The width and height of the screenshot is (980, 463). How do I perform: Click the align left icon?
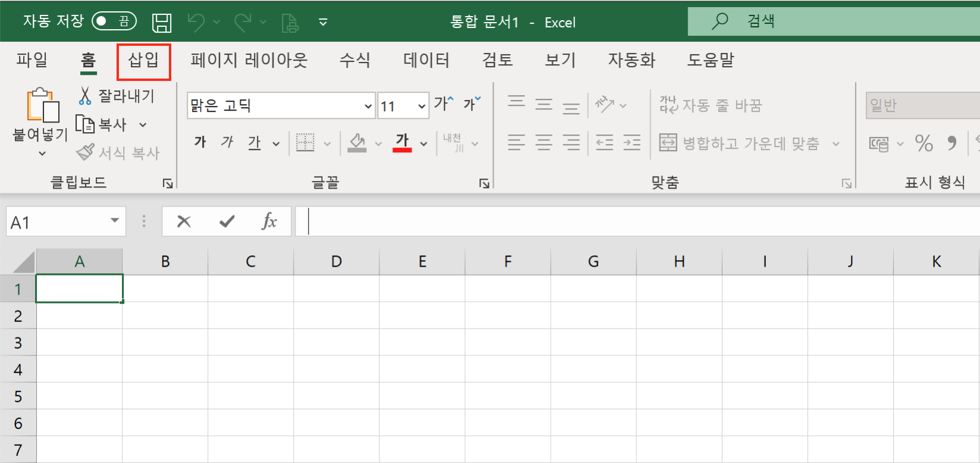516,143
